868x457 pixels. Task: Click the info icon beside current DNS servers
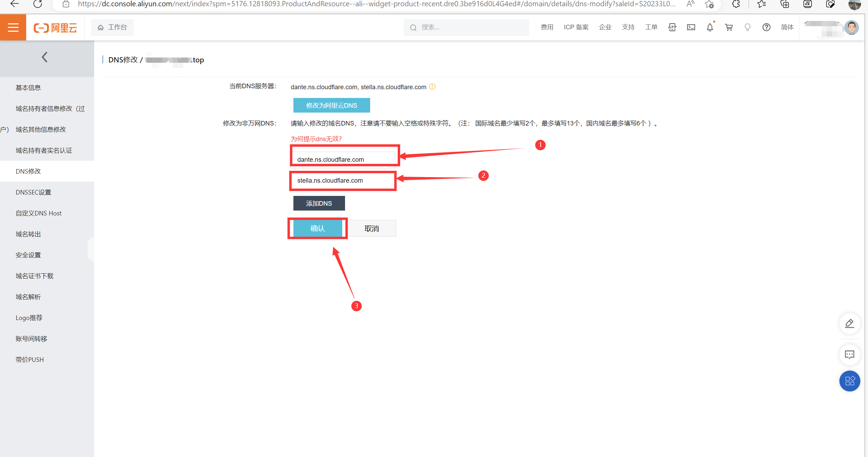[432, 87]
